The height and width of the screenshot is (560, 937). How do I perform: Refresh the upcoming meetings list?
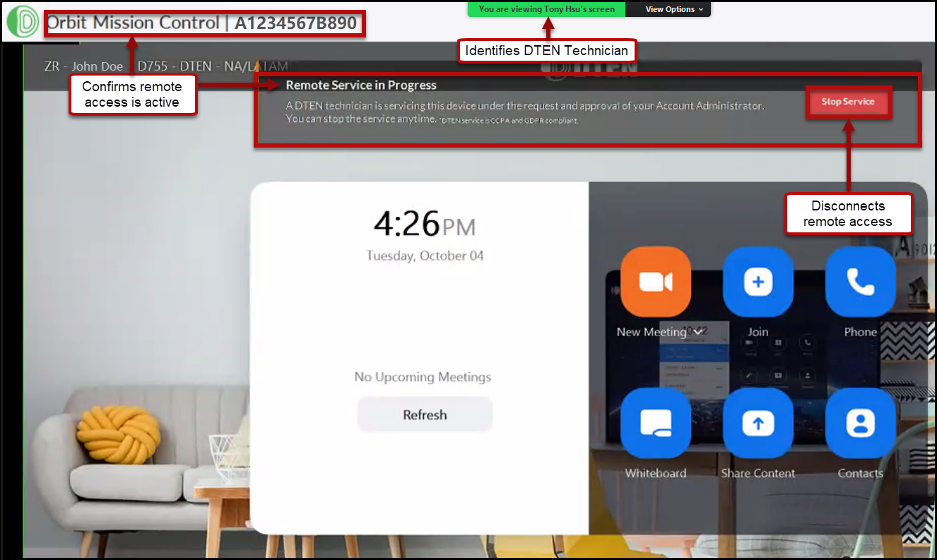point(425,415)
